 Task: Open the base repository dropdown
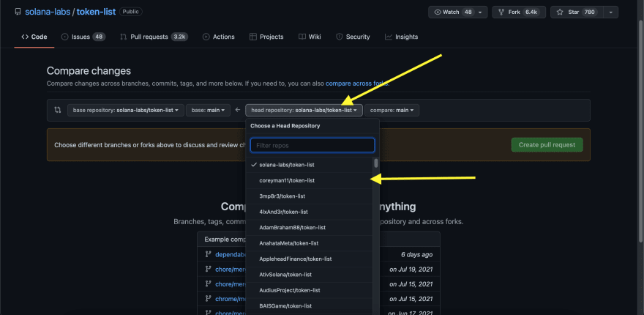[125, 110]
